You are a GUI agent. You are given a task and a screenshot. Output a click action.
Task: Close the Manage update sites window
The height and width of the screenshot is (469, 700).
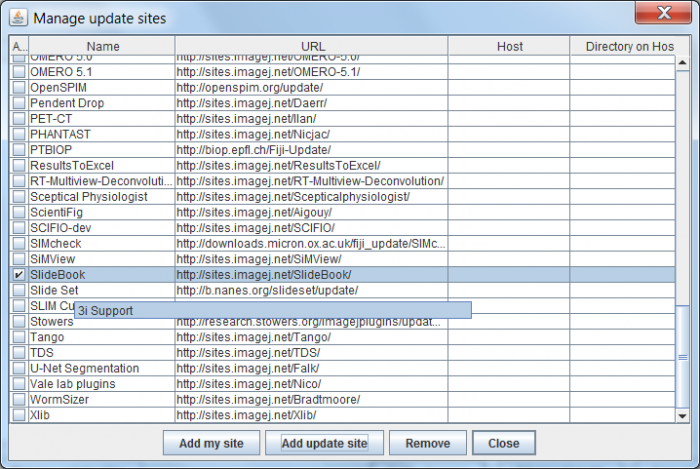[662, 17]
